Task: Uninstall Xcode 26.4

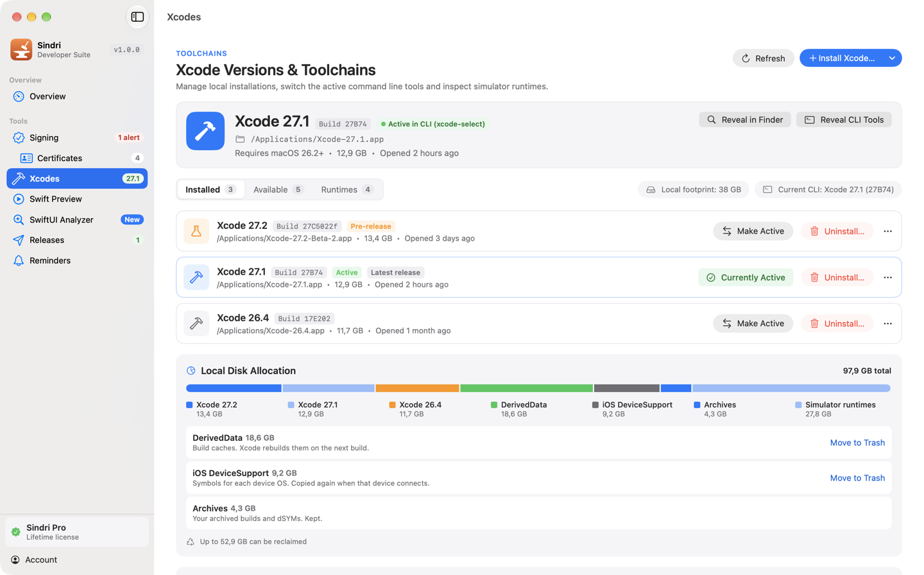Action: (x=837, y=323)
